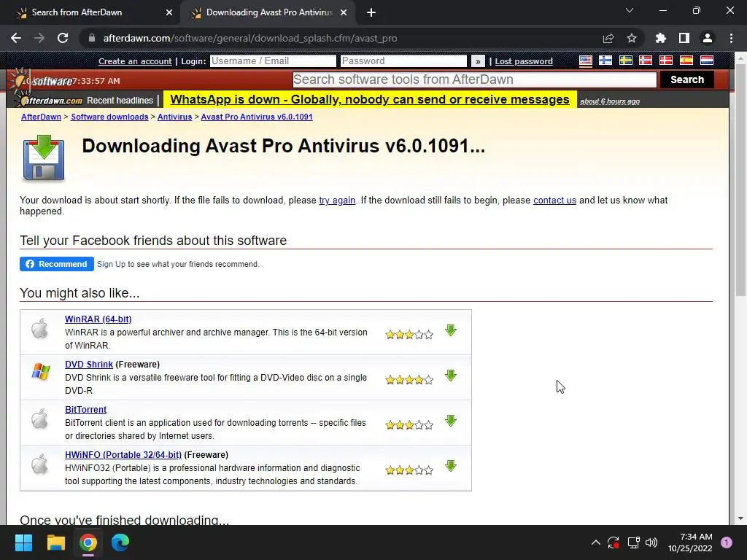The image size is (747, 560).
Task: Open the Chrome side panel icon
Action: tap(684, 38)
